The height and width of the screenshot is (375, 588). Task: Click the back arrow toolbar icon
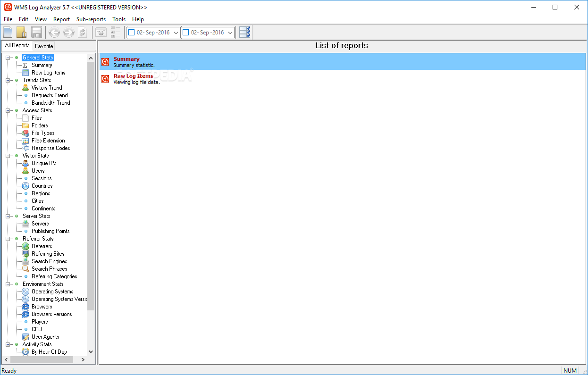pos(54,33)
